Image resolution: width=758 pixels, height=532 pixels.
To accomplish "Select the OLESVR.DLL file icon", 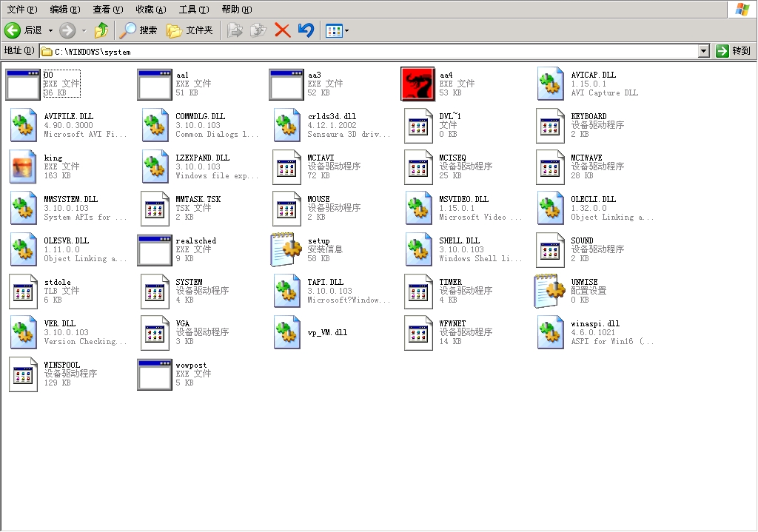I will pyautogui.click(x=23, y=250).
